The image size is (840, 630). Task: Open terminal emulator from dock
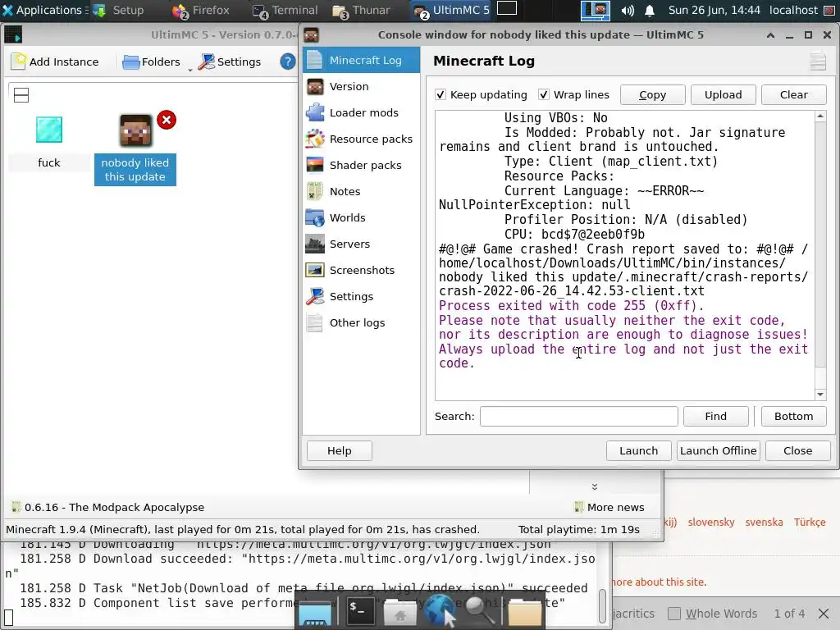(361, 610)
